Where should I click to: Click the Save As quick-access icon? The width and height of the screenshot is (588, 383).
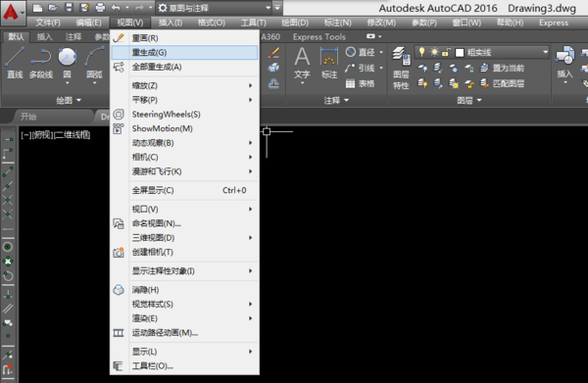[84, 8]
